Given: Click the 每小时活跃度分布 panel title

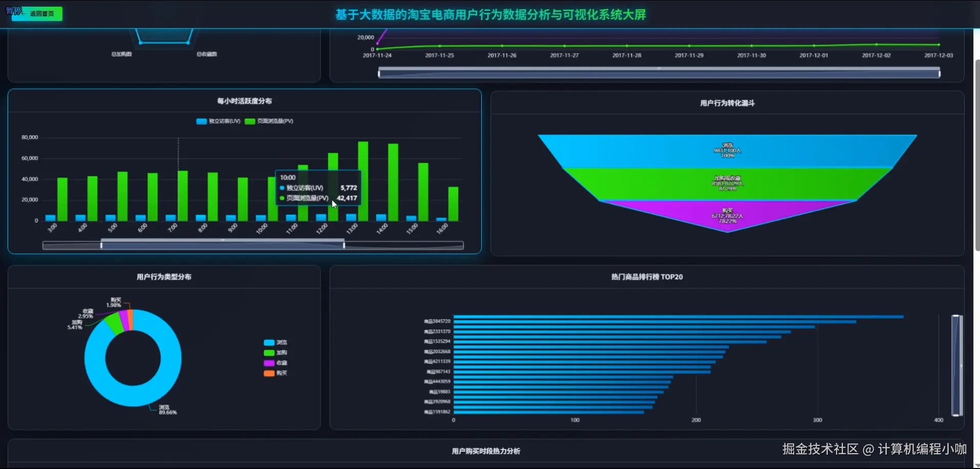Looking at the screenshot, I should pyautogui.click(x=245, y=101).
